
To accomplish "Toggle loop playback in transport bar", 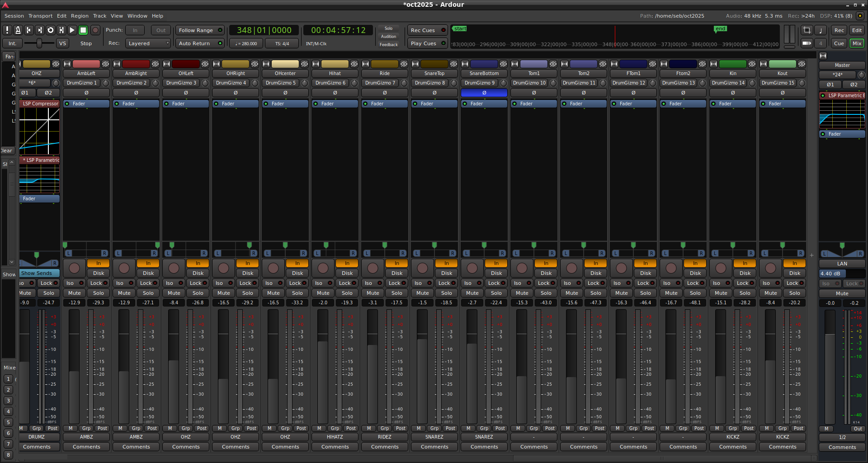I will [x=51, y=30].
